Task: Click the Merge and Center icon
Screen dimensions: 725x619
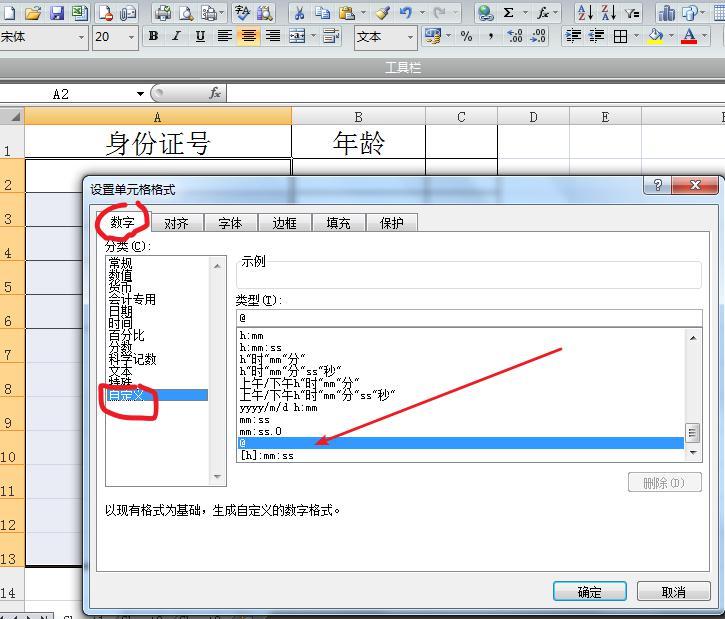Action: click(297, 36)
